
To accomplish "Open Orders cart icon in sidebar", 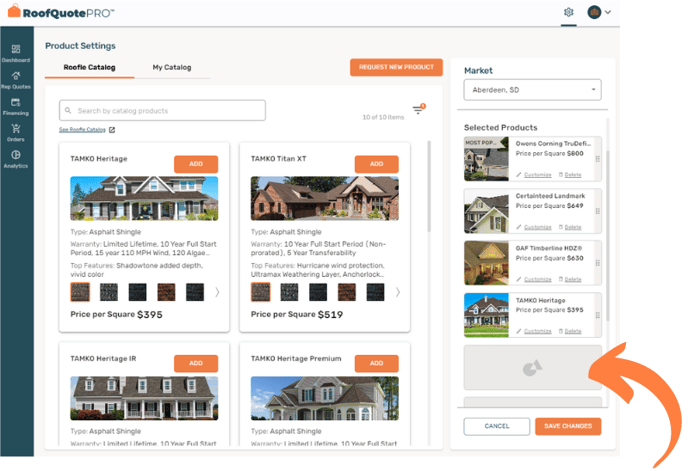I will [x=16, y=128].
